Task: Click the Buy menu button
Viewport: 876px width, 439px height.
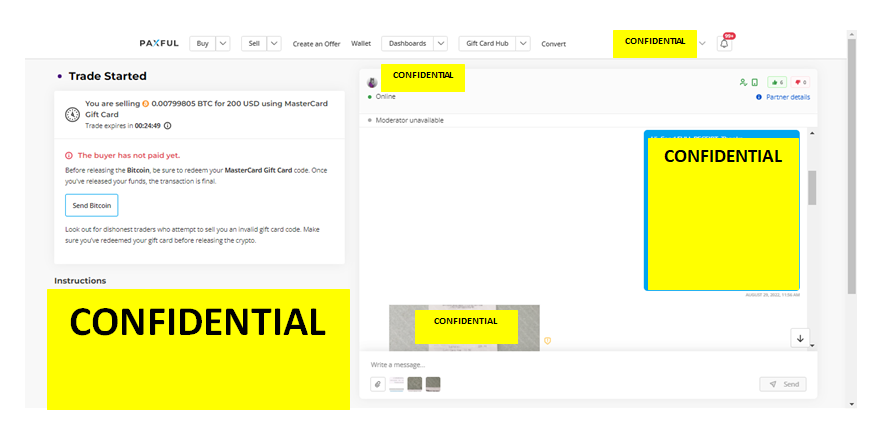Action: pos(203,44)
